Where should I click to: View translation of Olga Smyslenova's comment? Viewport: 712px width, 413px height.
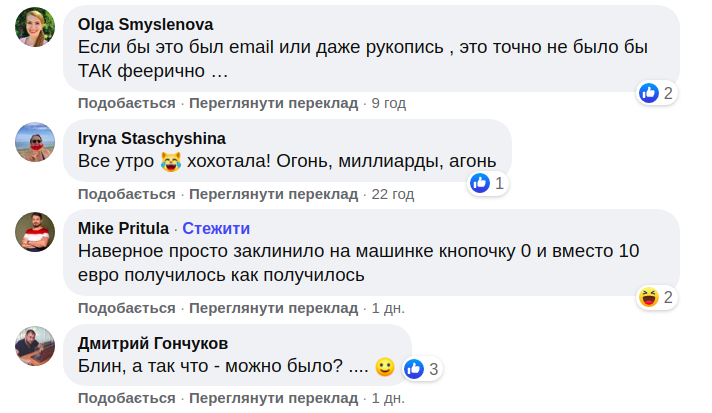click(273, 103)
